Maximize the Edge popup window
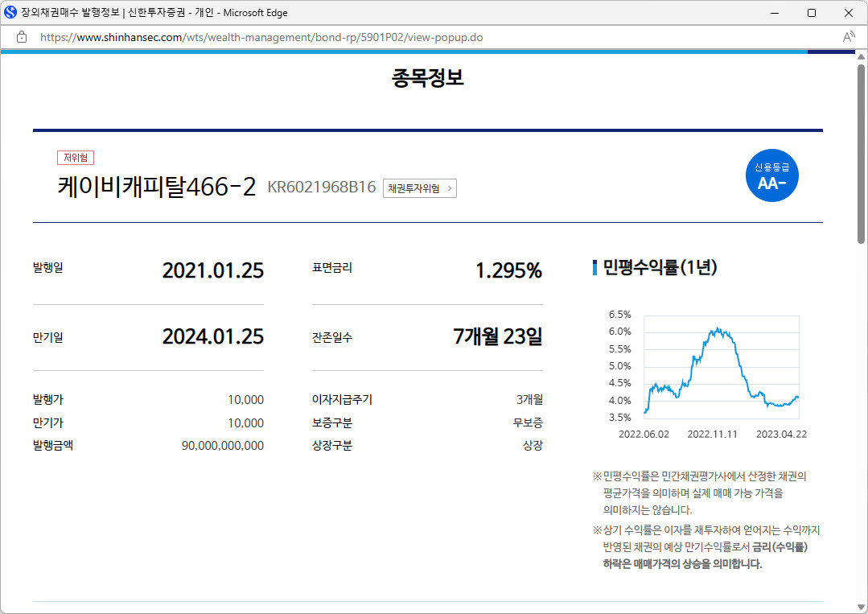This screenshot has width=868, height=614. (812, 13)
